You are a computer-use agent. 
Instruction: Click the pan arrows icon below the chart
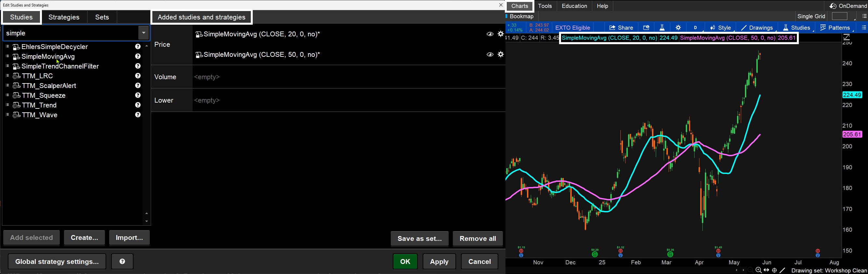point(767,270)
